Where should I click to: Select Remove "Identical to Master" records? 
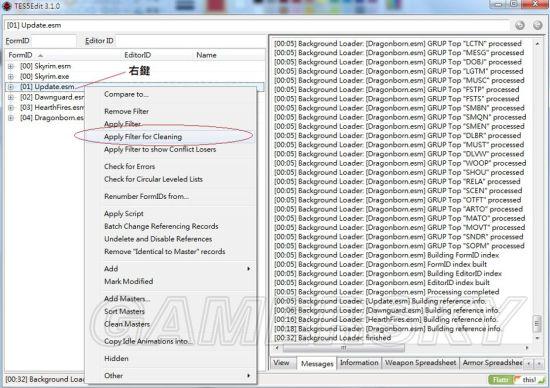pyautogui.click(x=165, y=252)
